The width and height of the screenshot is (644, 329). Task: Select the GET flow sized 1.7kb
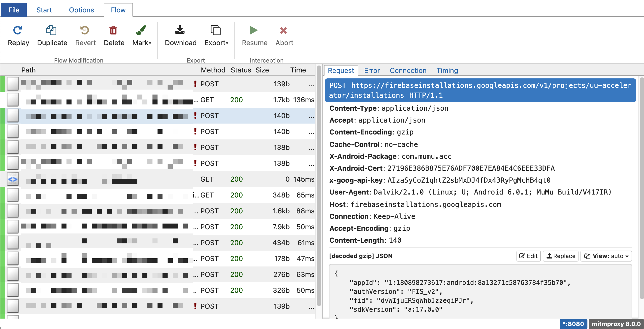(158, 100)
